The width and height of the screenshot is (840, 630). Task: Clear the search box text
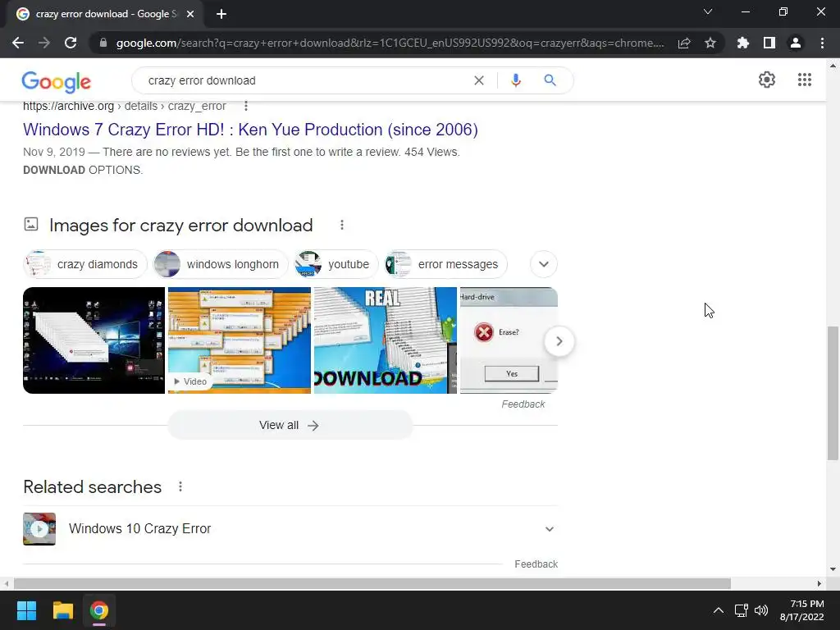tap(479, 80)
